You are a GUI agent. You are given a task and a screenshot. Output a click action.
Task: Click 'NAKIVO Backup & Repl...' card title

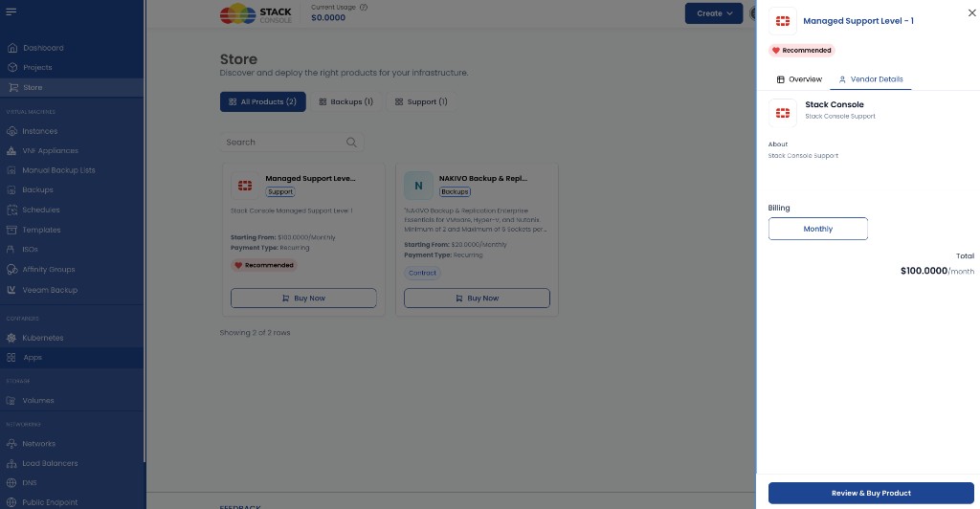[483, 179]
